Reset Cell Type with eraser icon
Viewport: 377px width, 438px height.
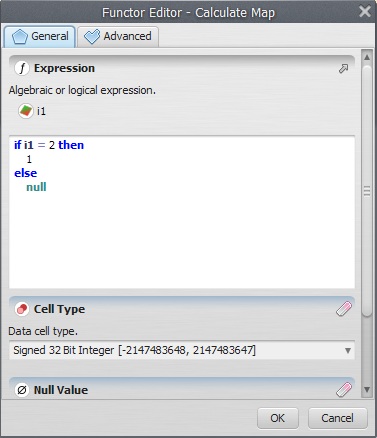344,309
